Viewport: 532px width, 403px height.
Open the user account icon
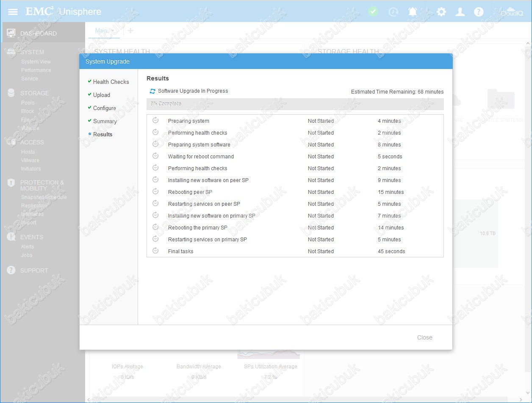tap(460, 12)
